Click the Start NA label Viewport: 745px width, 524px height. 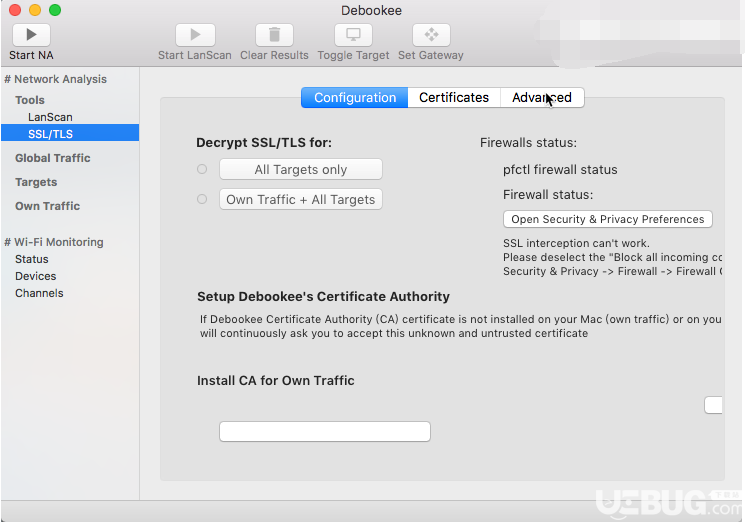pos(31,55)
